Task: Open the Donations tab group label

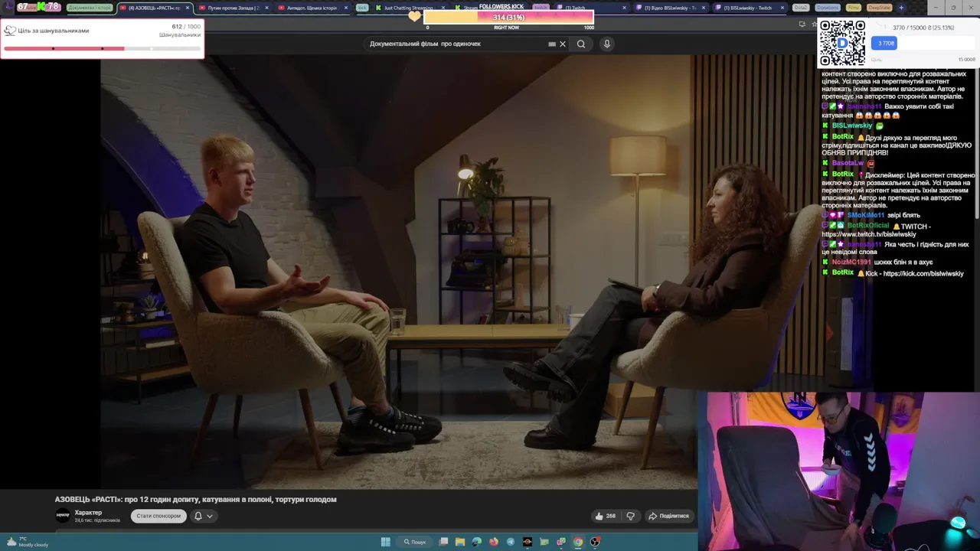Action: [828, 8]
